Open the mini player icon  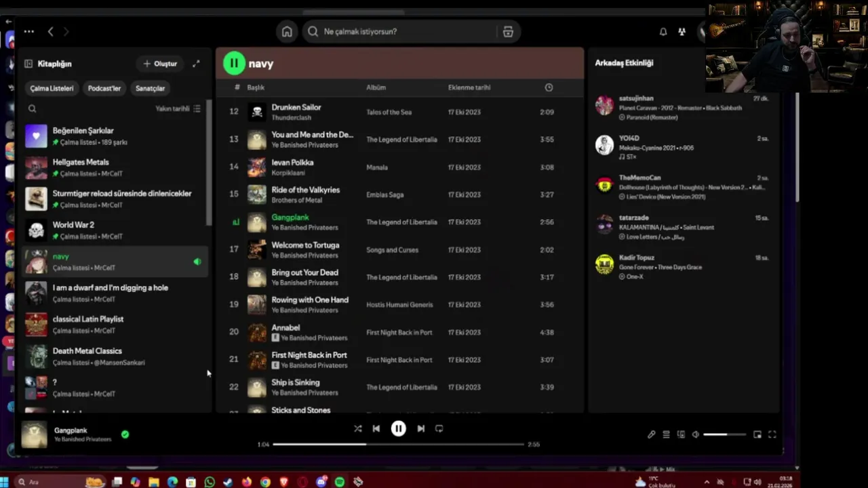(757, 434)
